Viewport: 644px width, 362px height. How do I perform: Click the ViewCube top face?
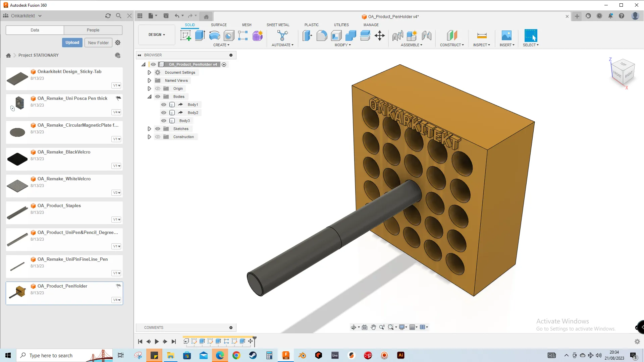623,64
